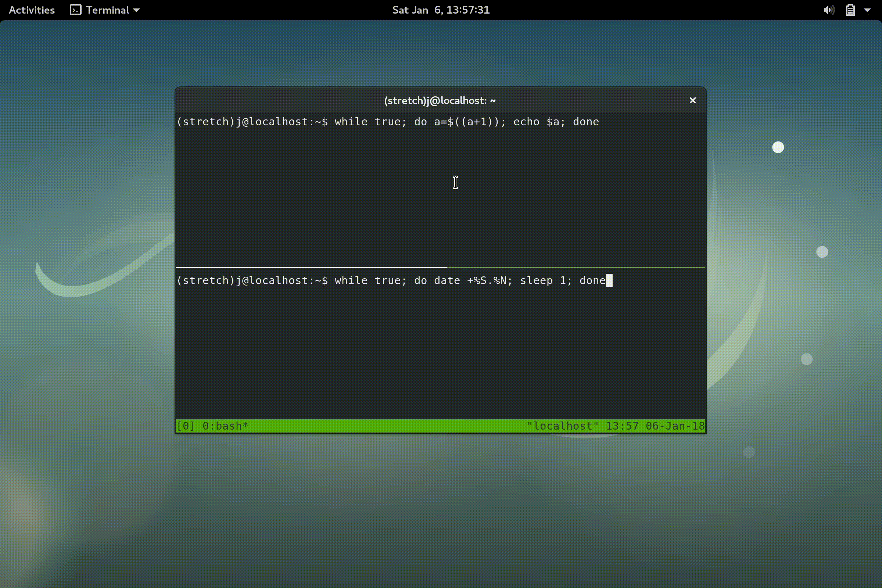This screenshot has width=882, height=588.
Task: Click the block cursor after "done"
Action: click(609, 280)
